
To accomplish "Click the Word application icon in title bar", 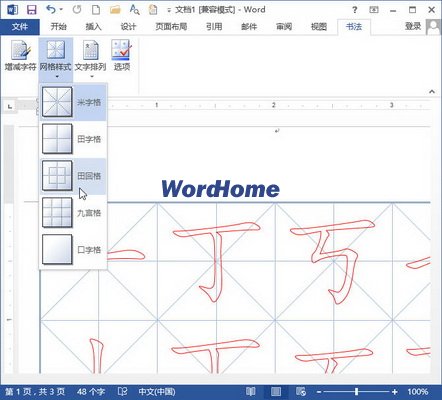I will (12, 9).
